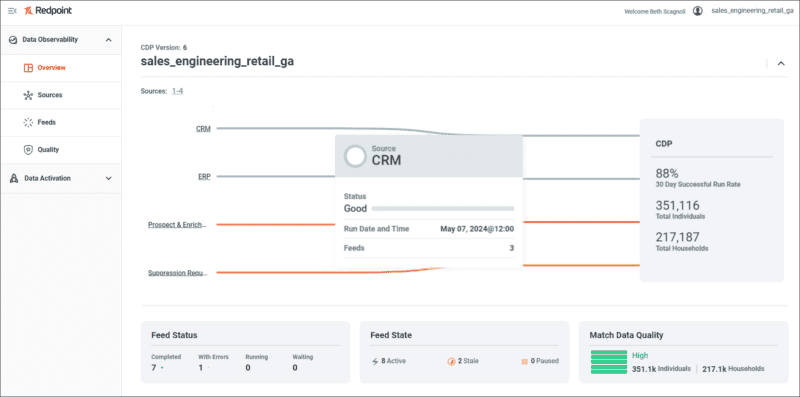
Task: Click the CRM Good status bar
Action: click(x=442, y=209)
